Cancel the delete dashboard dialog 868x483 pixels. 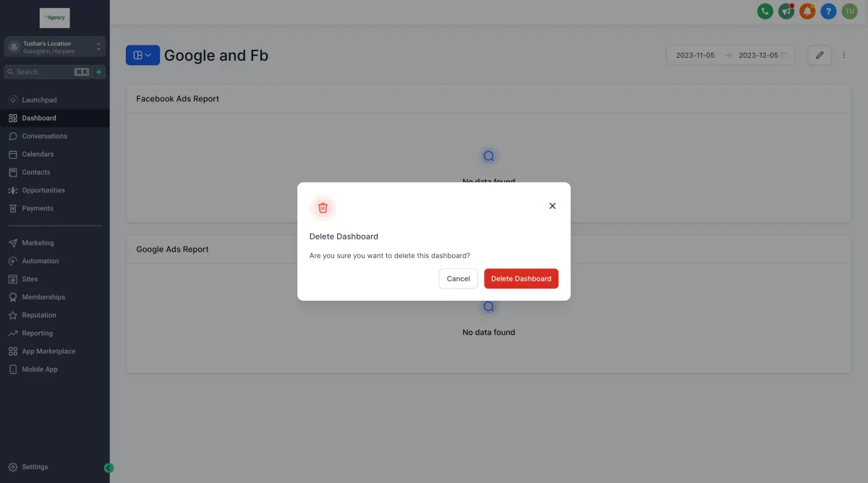(458, 278)
